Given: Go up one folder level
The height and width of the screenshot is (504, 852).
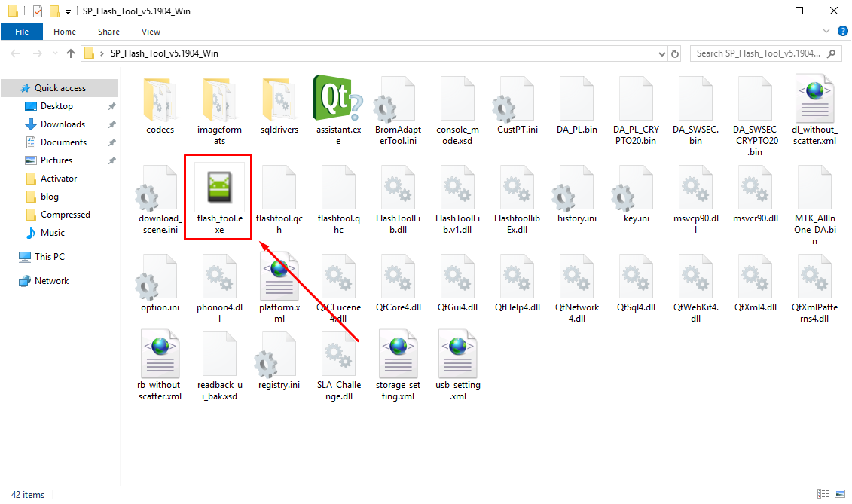Looking at the screenshot, I should [71, 53].
